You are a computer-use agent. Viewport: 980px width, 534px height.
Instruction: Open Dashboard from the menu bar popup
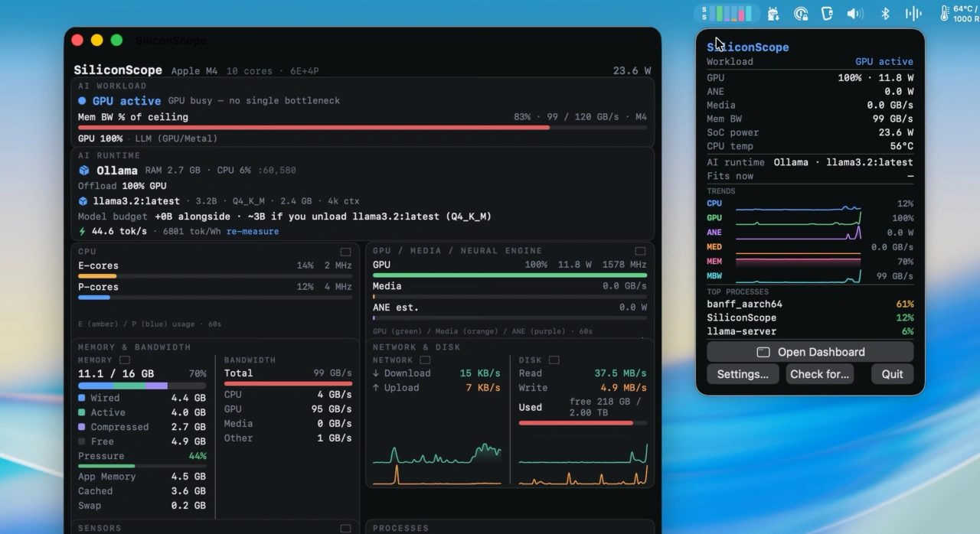(x=810, y=352)
